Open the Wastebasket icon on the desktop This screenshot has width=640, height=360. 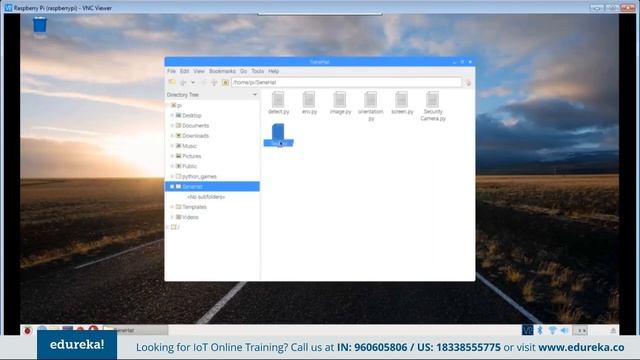coord(40,27)
